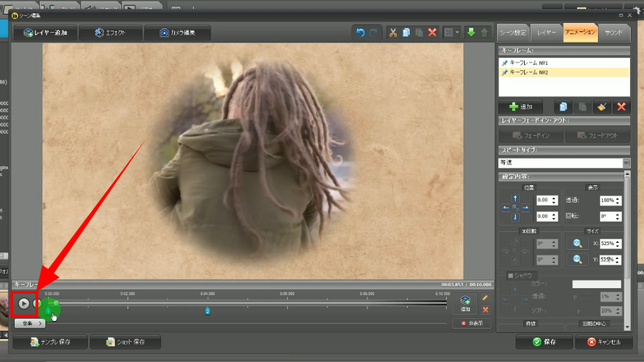Open the スピードタイプ dropdown showing 等速

point(626,163)
